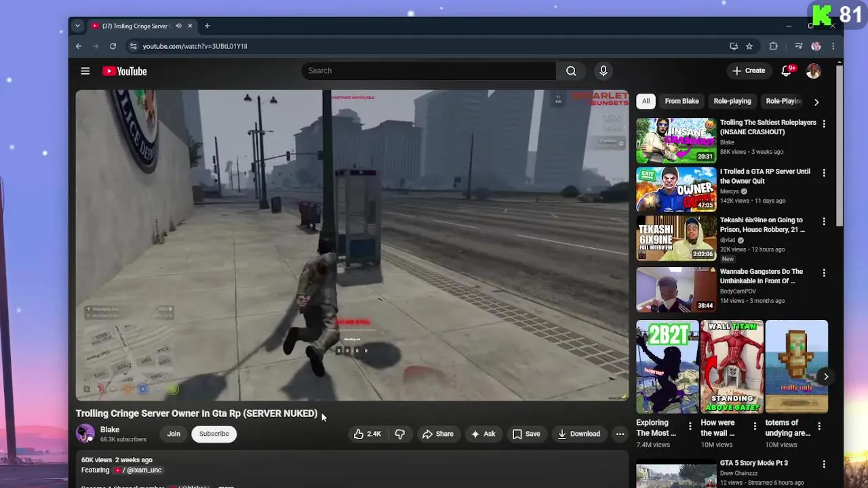Viewport: 868px width, 488px height.
Task: Open Blake channel avatar
Action: pos(85,434)
